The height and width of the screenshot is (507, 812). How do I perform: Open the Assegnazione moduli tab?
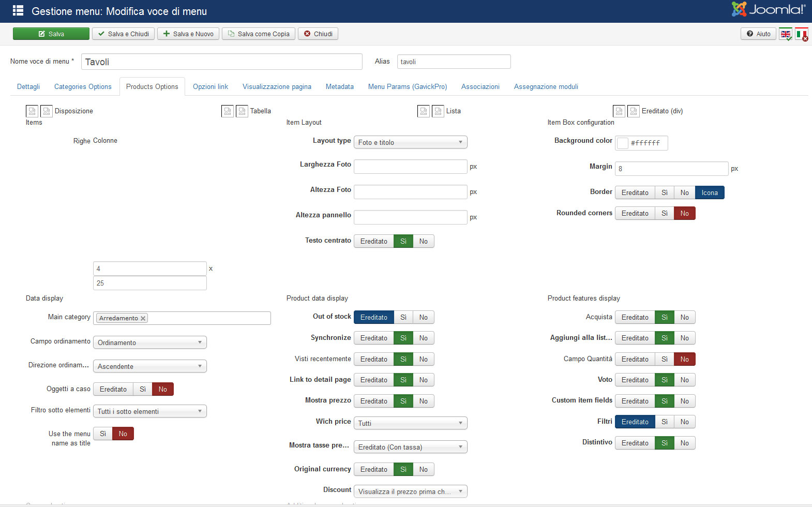coord(546,86)
